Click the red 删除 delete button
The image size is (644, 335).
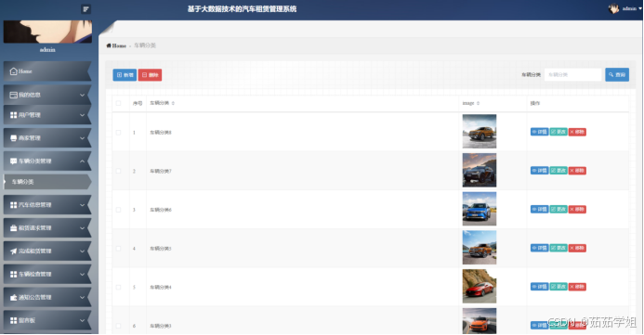click(150, 75)
